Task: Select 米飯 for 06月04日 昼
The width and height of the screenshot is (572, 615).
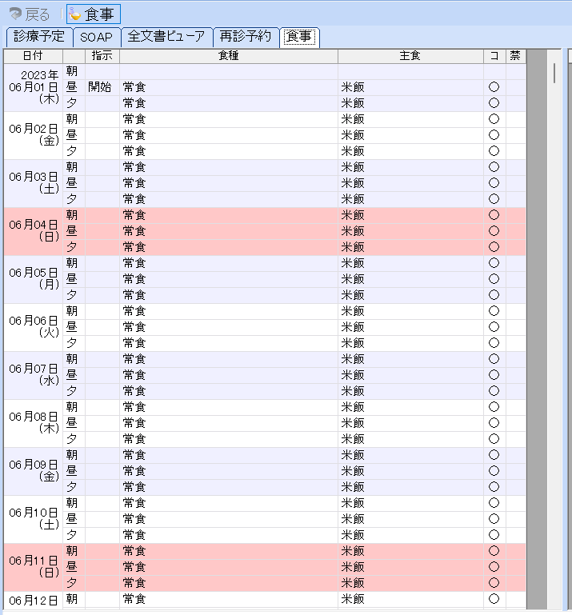Action: (410, 231)
